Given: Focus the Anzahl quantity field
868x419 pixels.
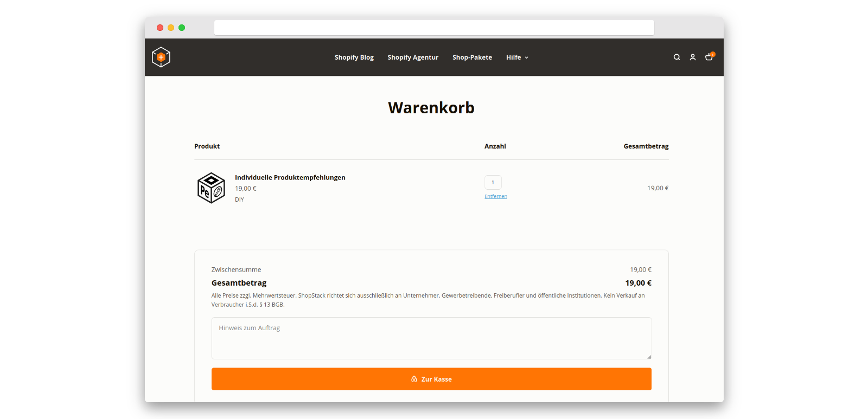Looking at the screenshot, I should 493,182.
